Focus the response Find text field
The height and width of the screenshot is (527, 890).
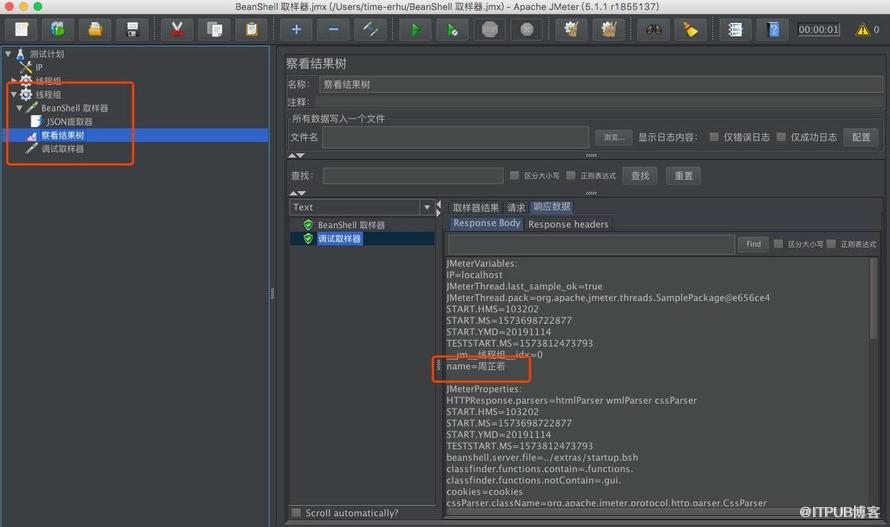[591, 244]
